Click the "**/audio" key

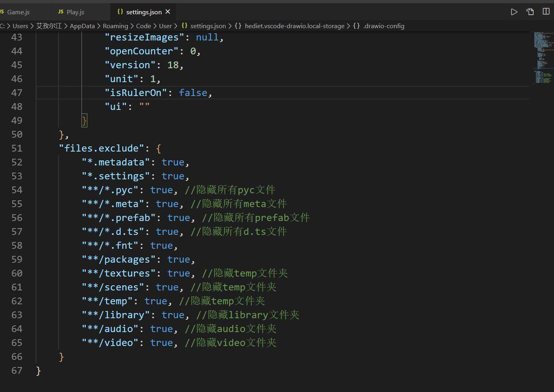click(x=110, y=329)
